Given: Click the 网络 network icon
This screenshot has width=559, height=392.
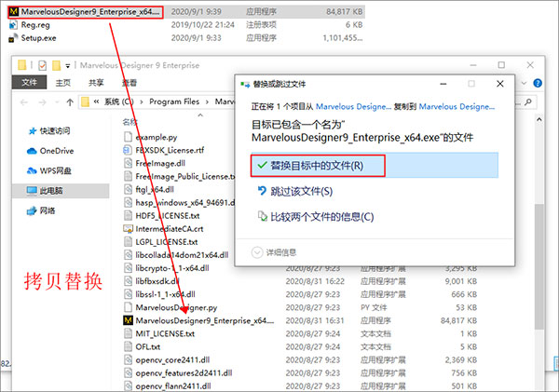Looking at the screenshot, I should (x=32, y=210).
